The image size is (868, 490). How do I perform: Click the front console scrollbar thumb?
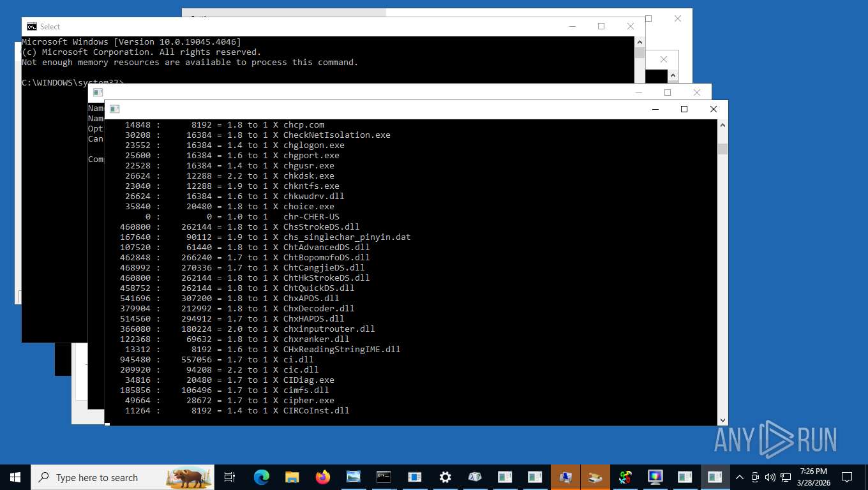(x=722, y=149)
